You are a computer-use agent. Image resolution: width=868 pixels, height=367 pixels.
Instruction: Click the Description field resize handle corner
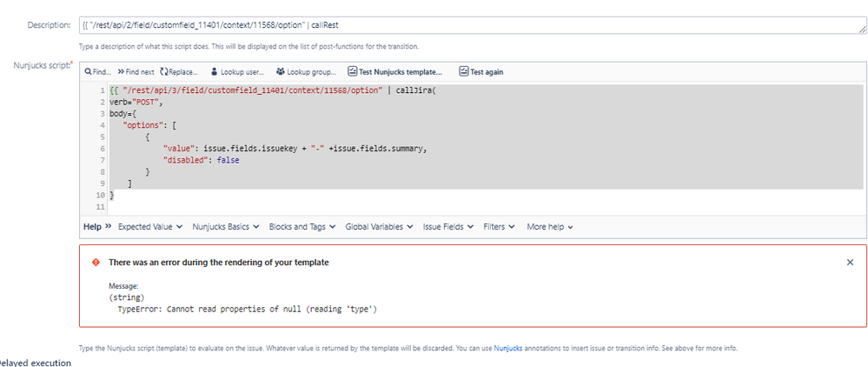[863, 30]
